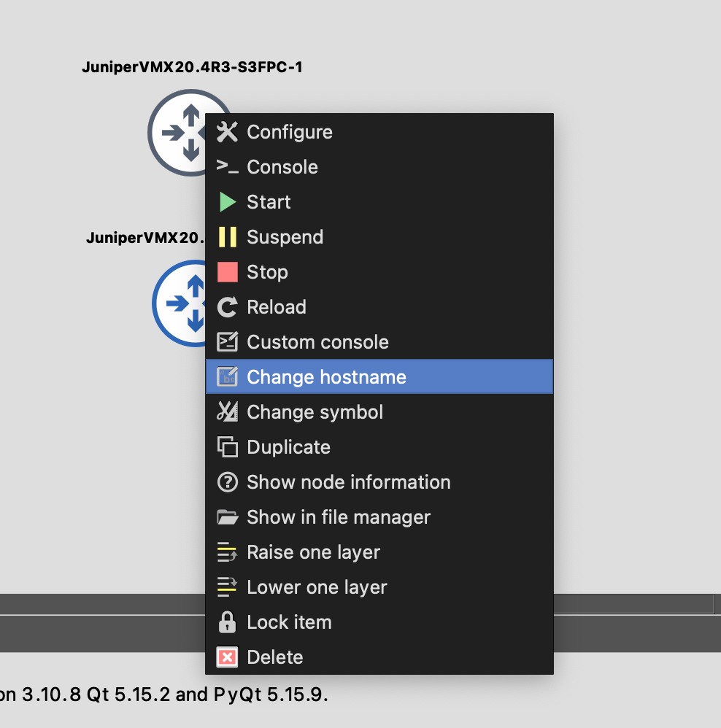Click the Console prompt icon
Image resolution: width=721 pixels, height=728 pixels.
227,166
